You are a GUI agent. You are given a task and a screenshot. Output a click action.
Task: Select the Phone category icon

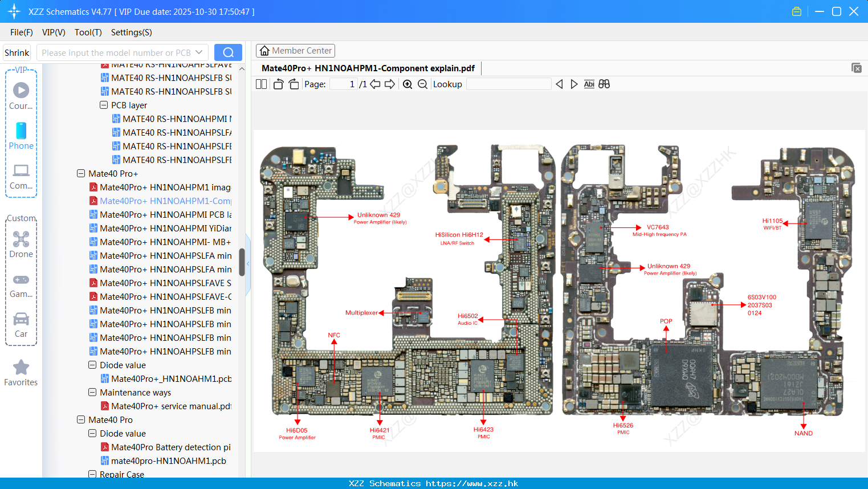pos(21,136)
